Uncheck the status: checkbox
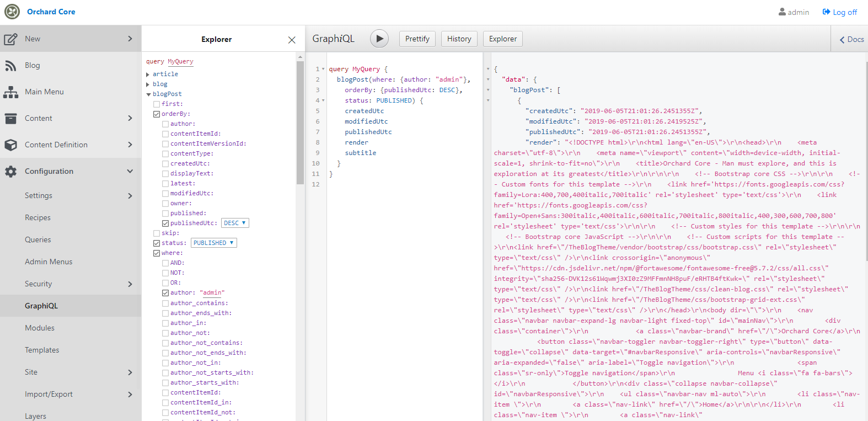This screenshot has height=421, width=868. [157, 243]
